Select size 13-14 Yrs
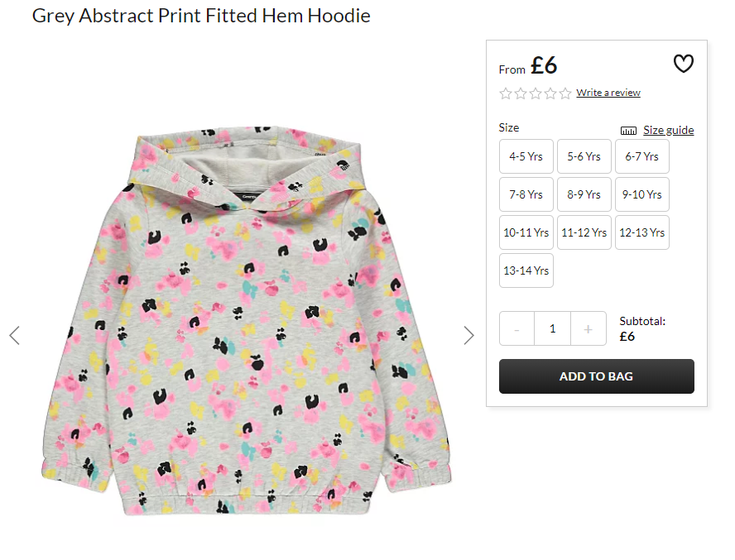The image size is (735, 560). (x=526, y=270)
